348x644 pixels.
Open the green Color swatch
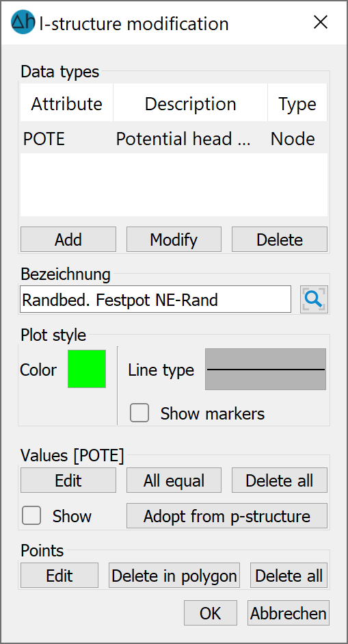87,369
